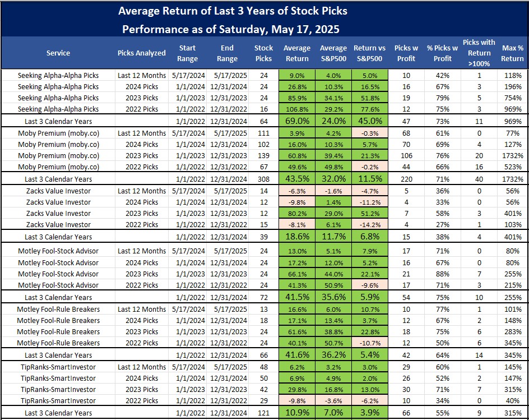Select Rule Breakers 3-year 41.6% average return
The height and width of the screenshot is (420, 529).
[297, 354]
